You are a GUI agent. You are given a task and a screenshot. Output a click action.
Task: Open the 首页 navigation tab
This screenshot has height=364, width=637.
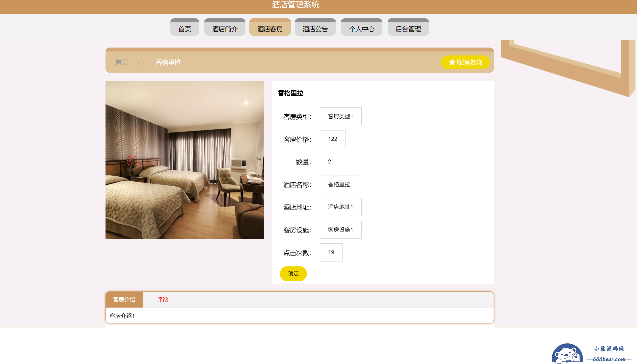pos(185,27)
